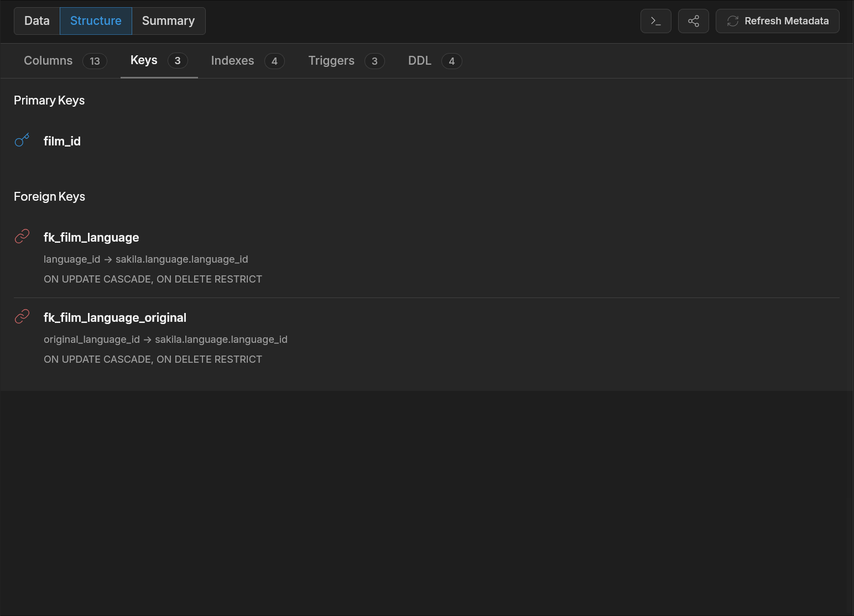Click Refresh Metadata button

[777, 21]
